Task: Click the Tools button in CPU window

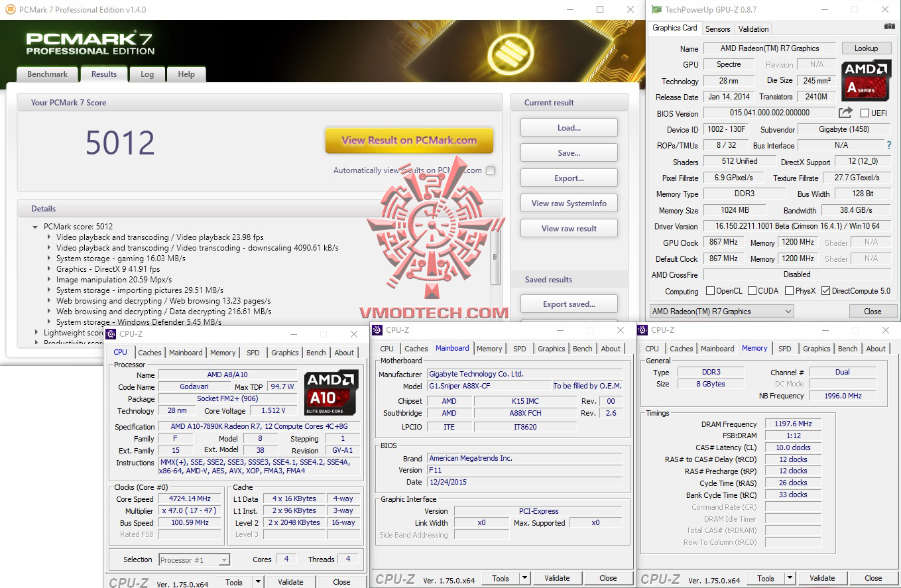Action: coord(234,582)
